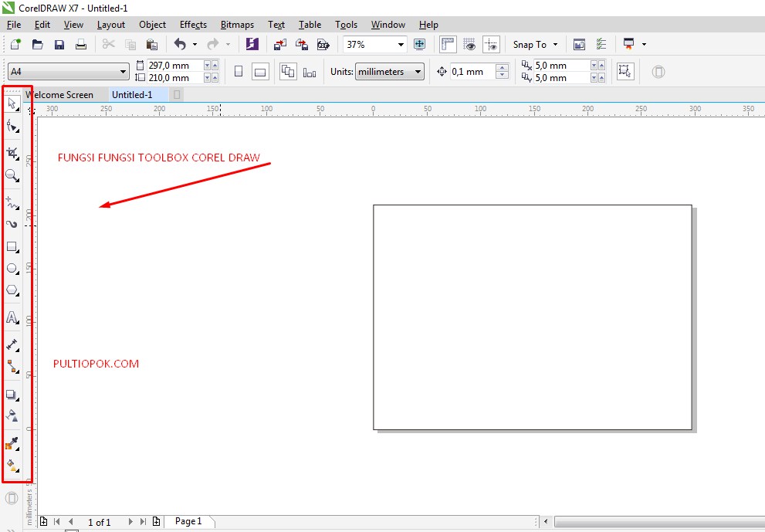Increase the nudge distance 0,1 mm
Screen dimensions: 765x532
point(502,67)
